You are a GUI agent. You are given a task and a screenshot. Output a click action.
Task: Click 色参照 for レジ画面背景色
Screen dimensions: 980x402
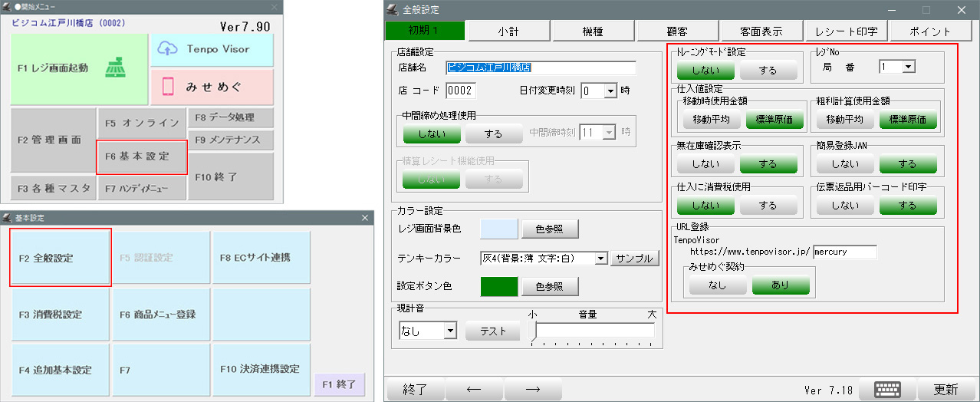[550, 229]
